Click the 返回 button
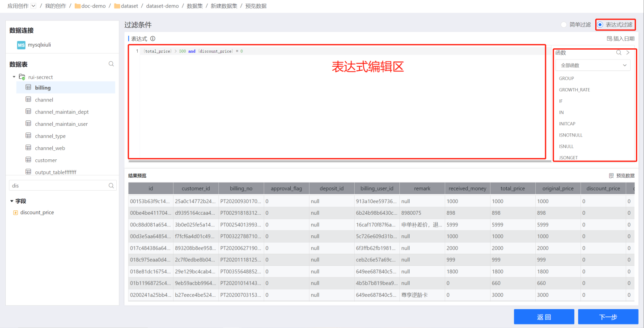644x328 pixels. click(544, 317)
